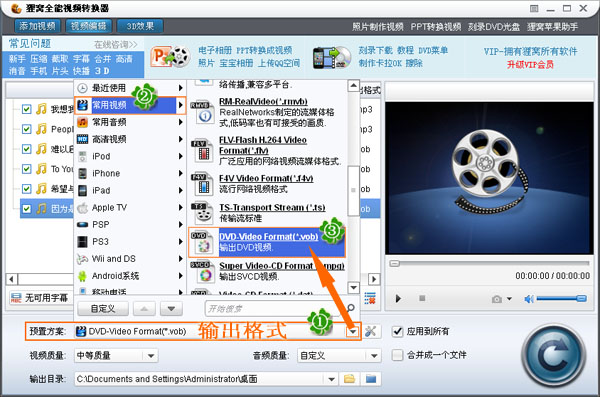Click the PowerPoint to video banner icon
Viewport: 600px width, 397px height.
pos(170,57)
